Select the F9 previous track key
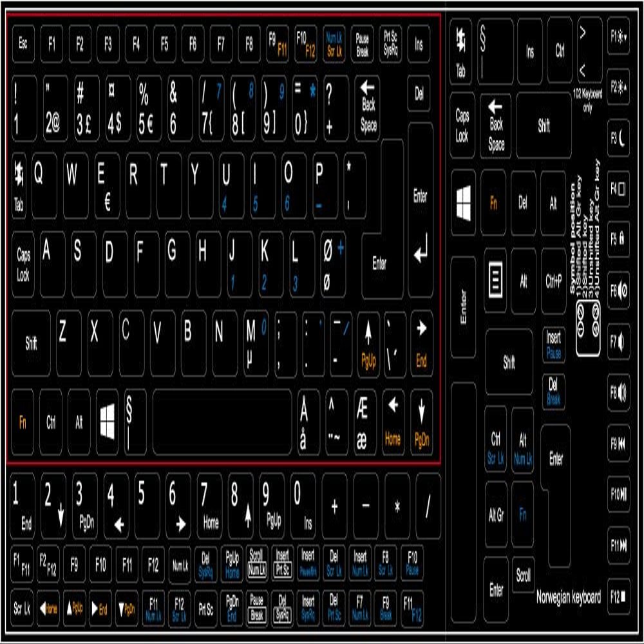This screenshot has width=644, height=644. pyautogui.click(x=618, y=443)
